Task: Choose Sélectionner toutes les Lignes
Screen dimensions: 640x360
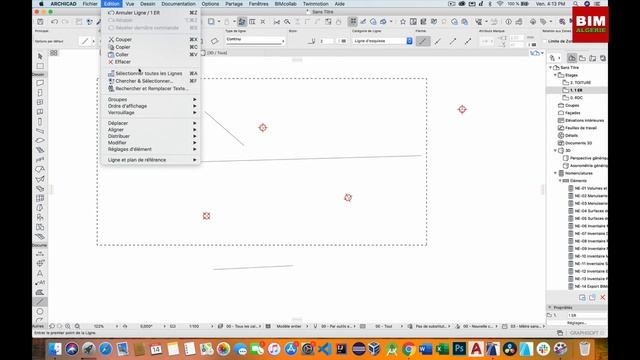Action: pyautogui.click(x=151, y=73)
